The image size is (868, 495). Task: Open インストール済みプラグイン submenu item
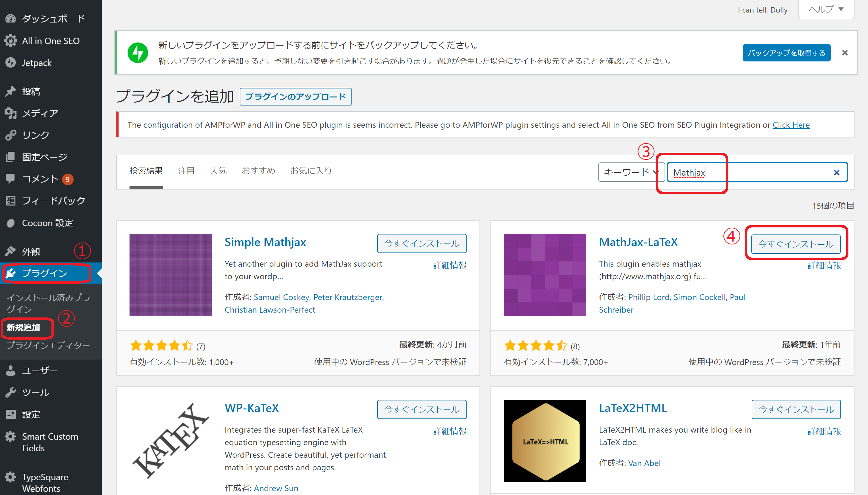[49, 303]
